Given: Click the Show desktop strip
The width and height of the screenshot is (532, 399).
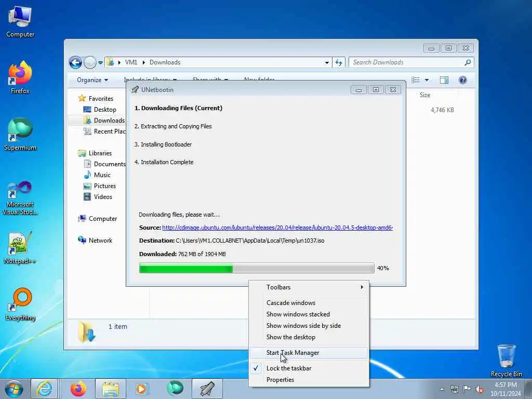Looking at the screenshot, I should (528, 389).
